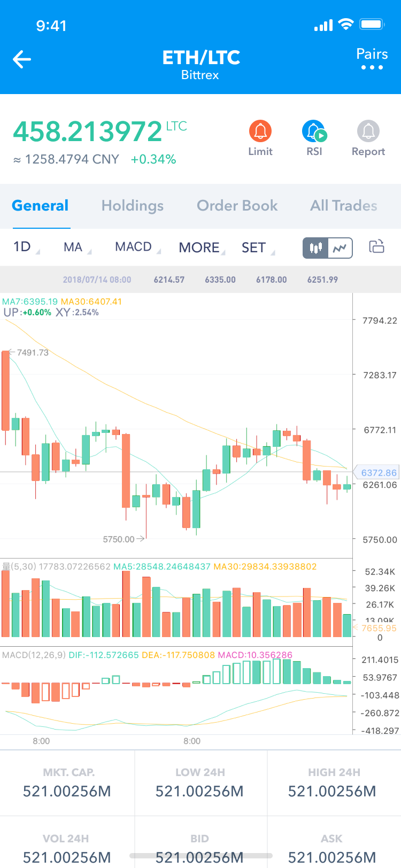Tap the All Trades label

point(344,205)
